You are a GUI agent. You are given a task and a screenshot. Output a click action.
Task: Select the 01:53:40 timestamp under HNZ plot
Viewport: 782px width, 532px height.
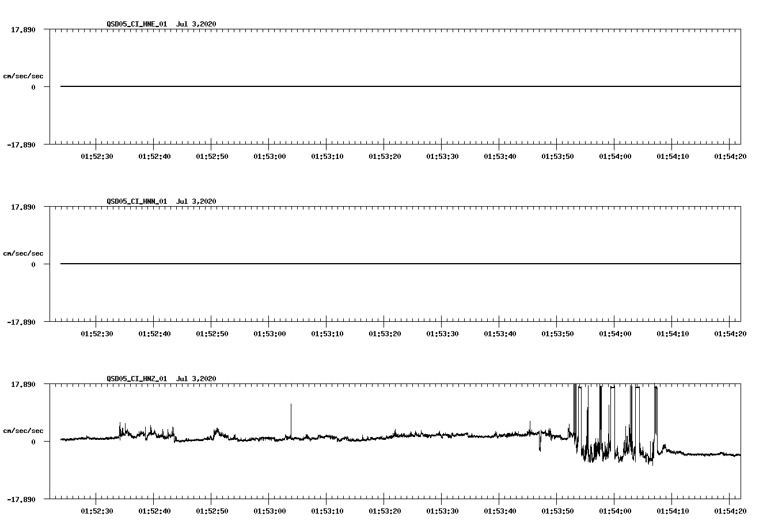tap(500, 511)
